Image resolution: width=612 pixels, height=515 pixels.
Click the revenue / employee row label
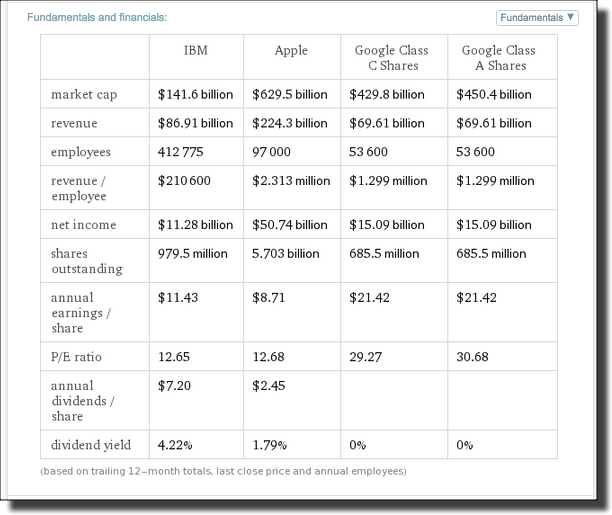coord(78,188)
